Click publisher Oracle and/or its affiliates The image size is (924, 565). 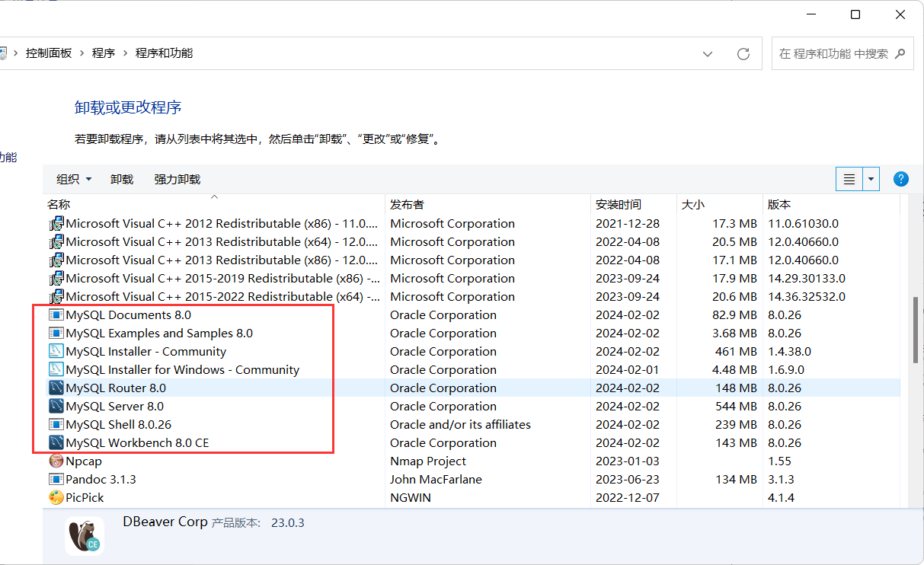point(460,424)
